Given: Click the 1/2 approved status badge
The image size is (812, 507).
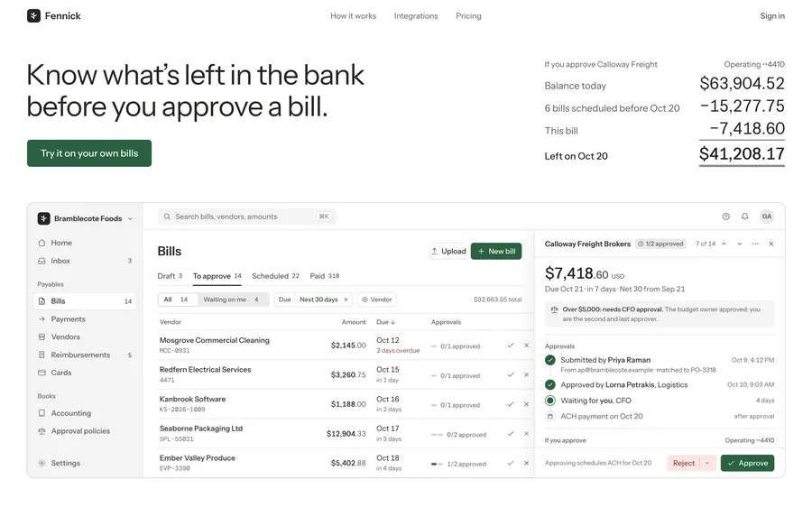Looking at the screenshot, I should coord(660,244).
